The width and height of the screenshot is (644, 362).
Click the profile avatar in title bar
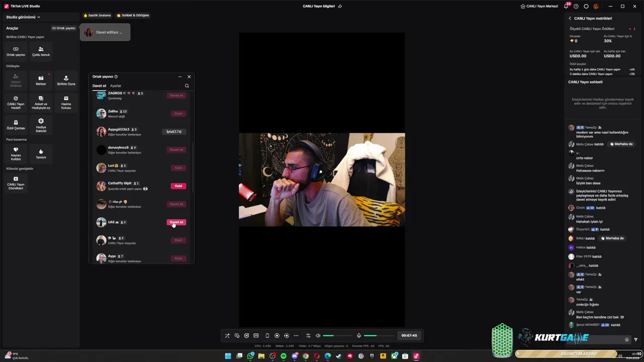(x=596, y=6)
